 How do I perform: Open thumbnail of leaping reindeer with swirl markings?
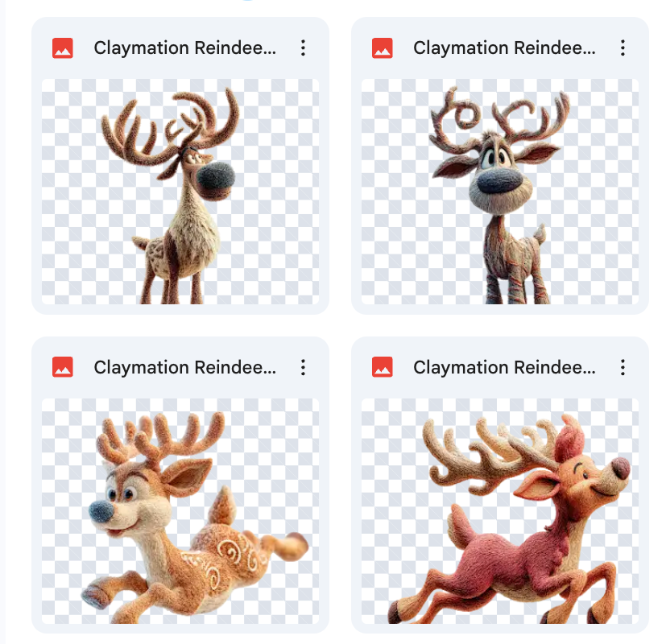pyautogui.click(x=180, y=510)
